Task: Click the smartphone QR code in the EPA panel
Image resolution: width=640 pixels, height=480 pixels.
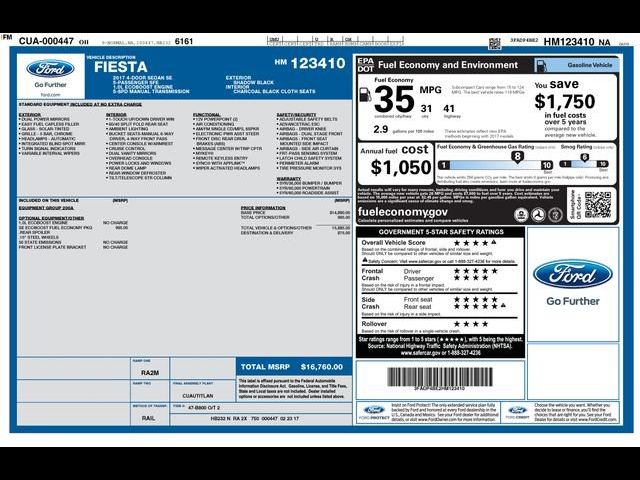Action: coord(597,204)
